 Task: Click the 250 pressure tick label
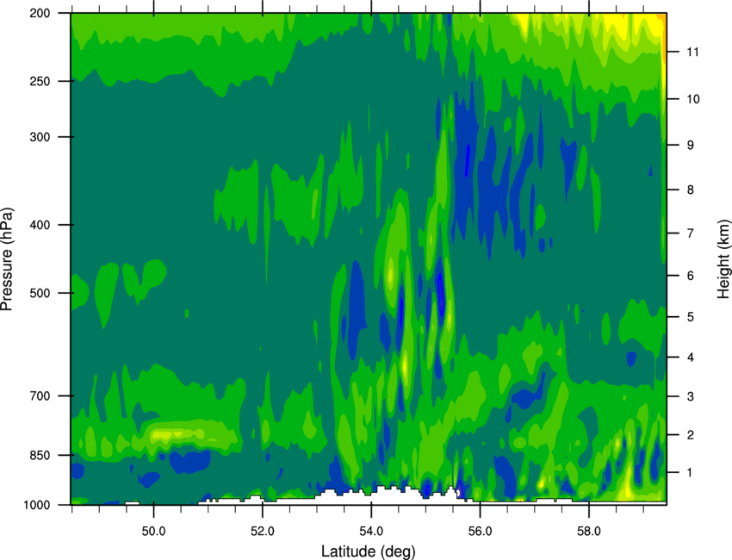(x=40, y=81)
